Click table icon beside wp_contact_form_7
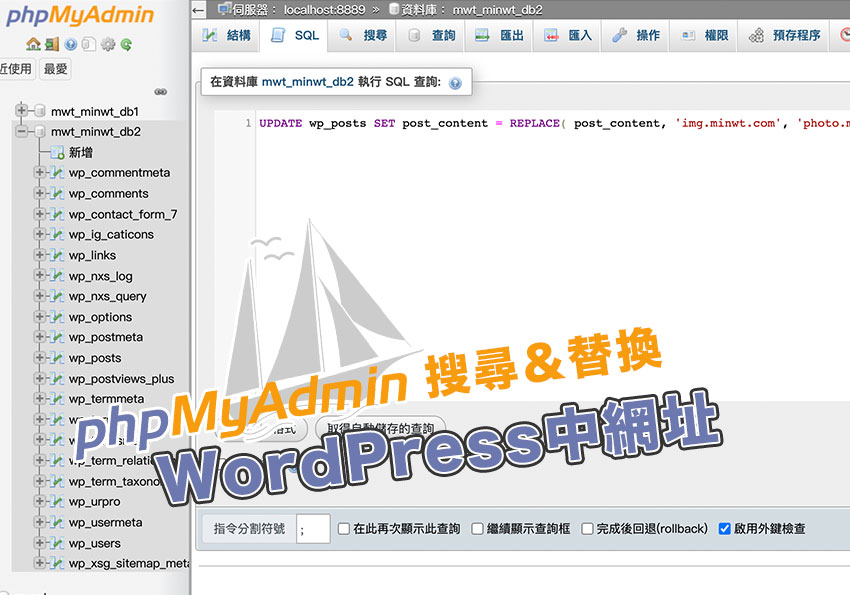The height and width of the screenshot is (595, 850). 57,214
